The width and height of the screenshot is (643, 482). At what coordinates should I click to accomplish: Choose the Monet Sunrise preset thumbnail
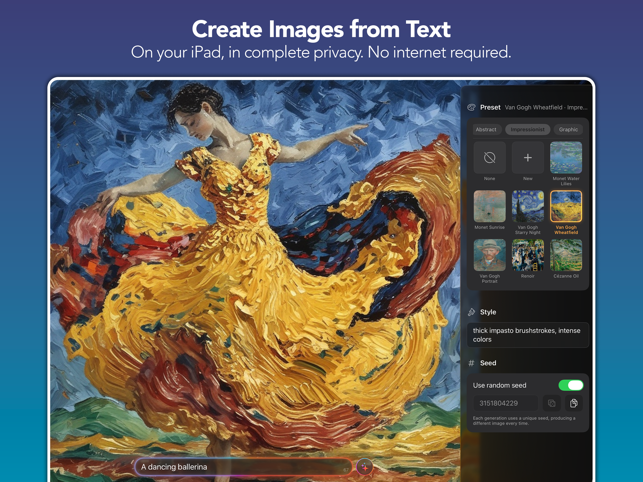pos(489,206)
